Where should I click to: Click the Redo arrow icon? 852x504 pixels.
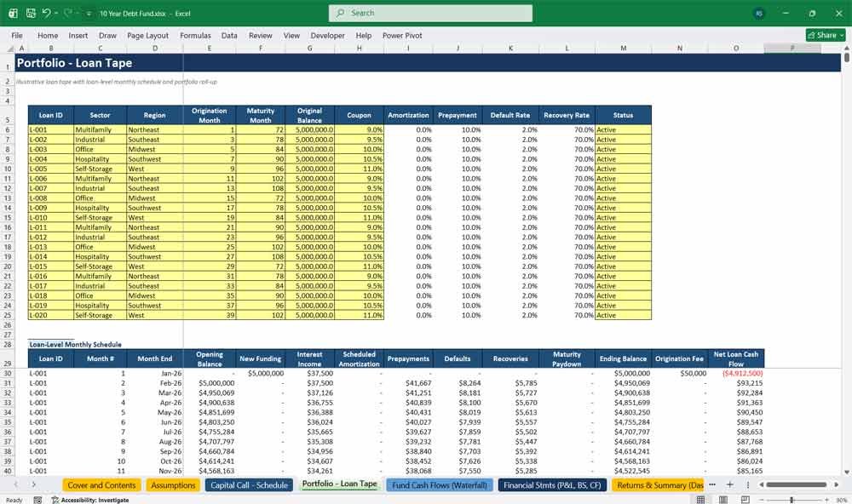[67, 13]
